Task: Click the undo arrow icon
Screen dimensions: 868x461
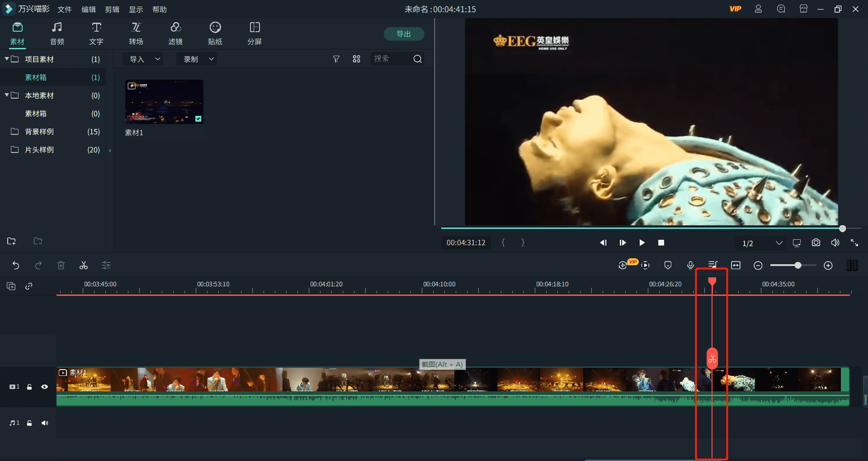Action: pos(16,266)
